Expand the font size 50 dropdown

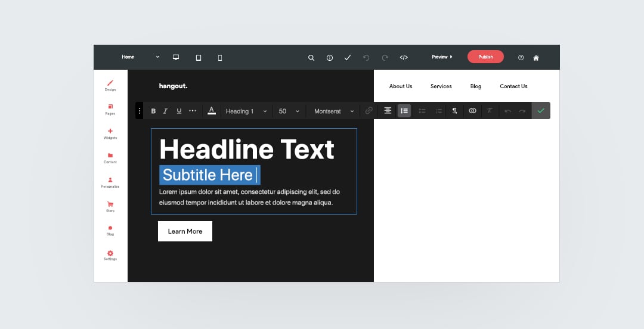(289, 111)
